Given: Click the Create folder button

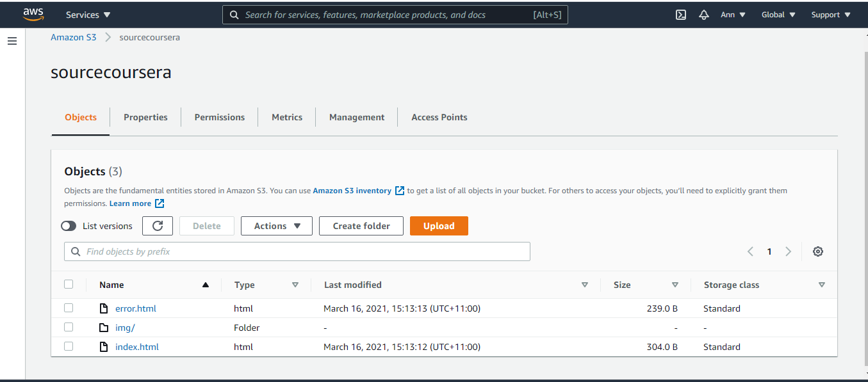Looking at the screenshot, I should point(361,226).
